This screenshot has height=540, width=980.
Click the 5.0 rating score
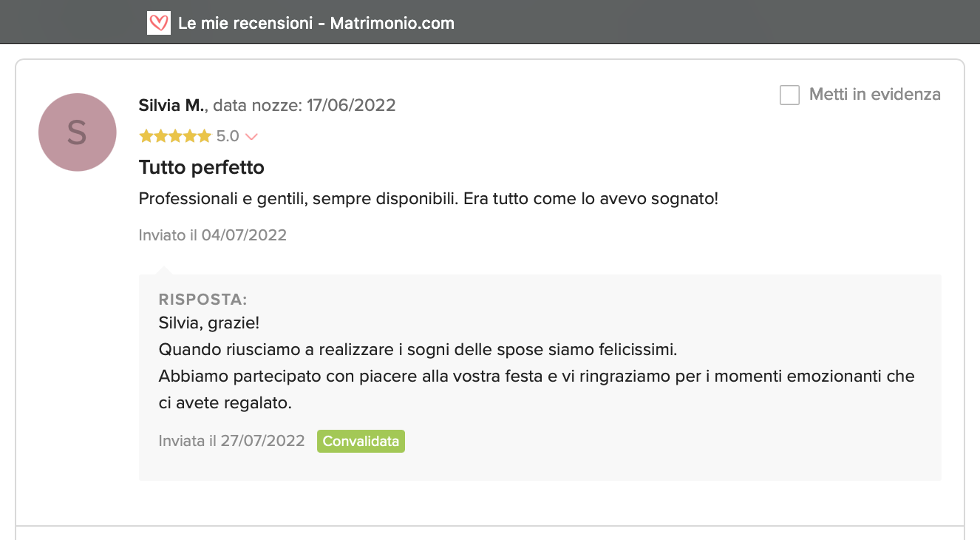coord(228,136)
